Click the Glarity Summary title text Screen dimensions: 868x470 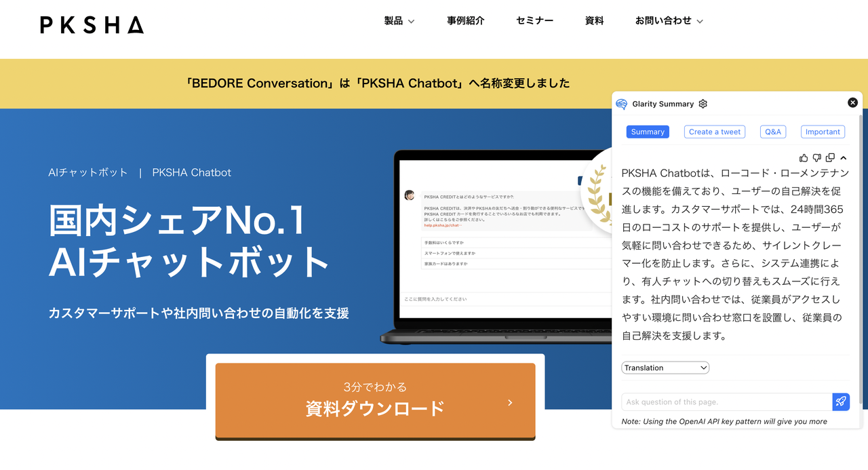[663, 104]
